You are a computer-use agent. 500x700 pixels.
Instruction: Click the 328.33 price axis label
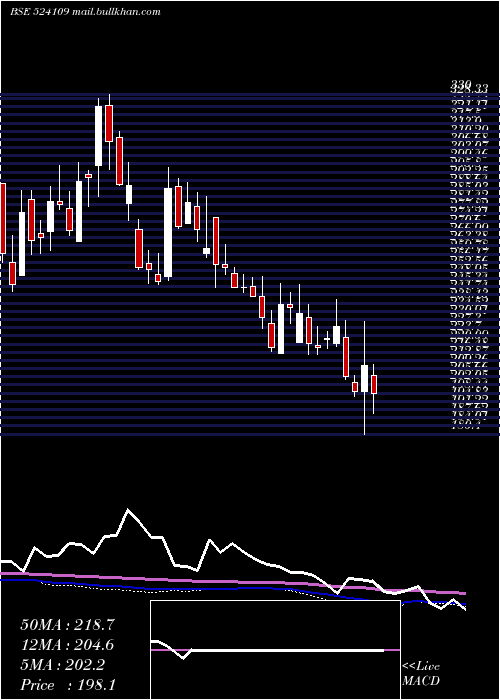click(x=468, y=89)
